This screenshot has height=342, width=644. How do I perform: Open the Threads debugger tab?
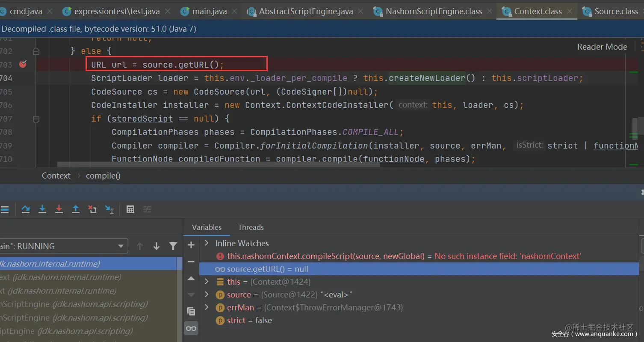click(251, 227)
